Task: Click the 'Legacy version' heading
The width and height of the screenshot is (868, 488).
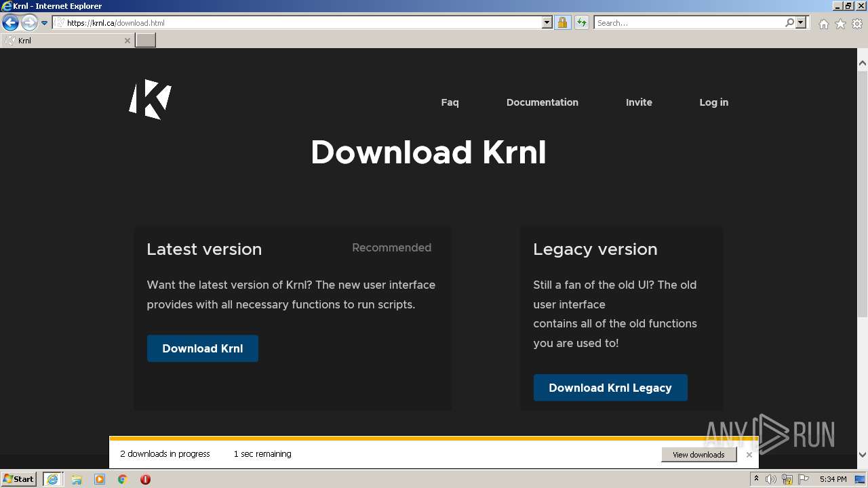Action: 595,249
